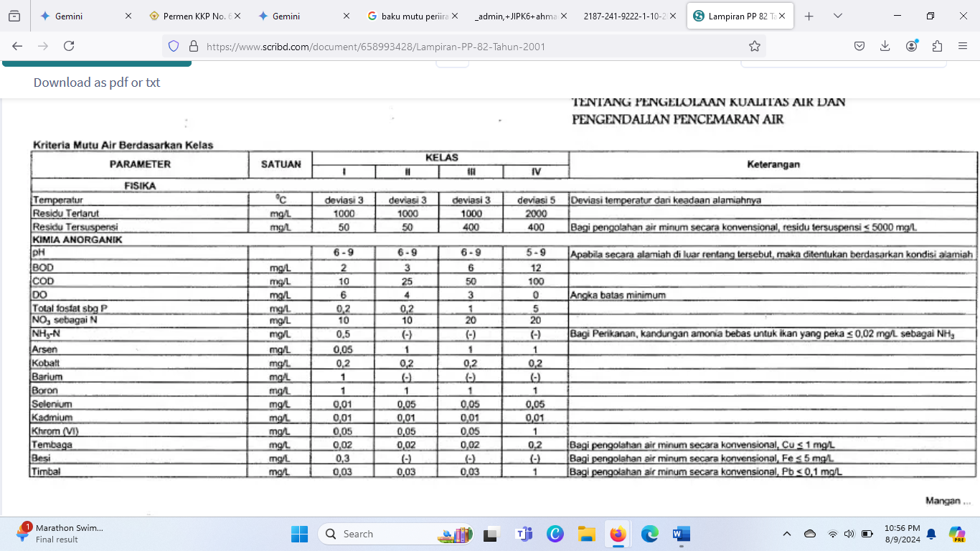Open the extensions puzzle icon

tap(937, 46)
